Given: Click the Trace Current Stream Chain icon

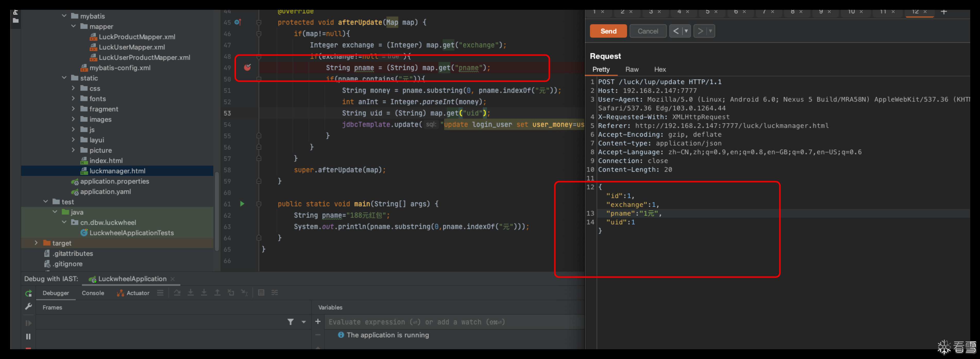Looking at the screenshot, I should point(274,292).
